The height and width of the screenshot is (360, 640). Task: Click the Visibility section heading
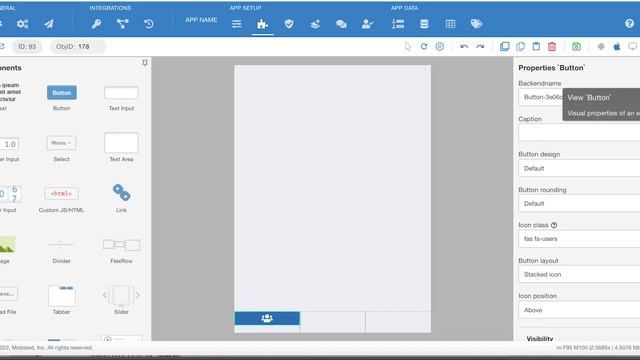[x=540, y=338]
